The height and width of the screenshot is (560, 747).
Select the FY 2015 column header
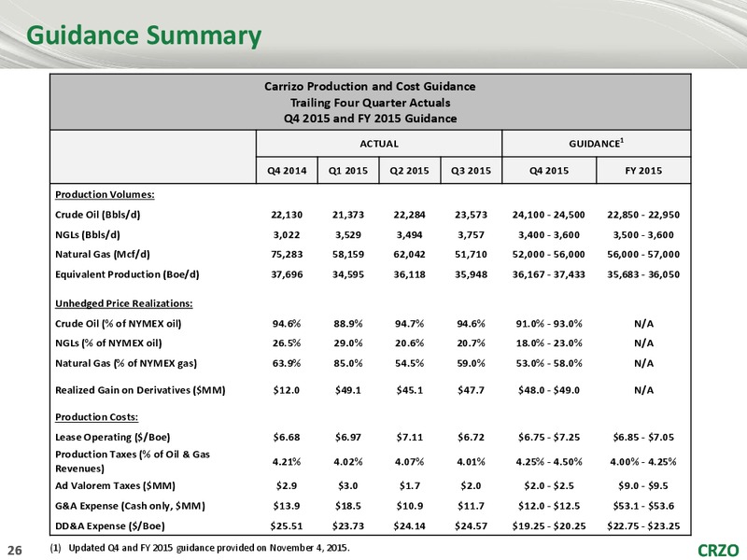(643, 171)
